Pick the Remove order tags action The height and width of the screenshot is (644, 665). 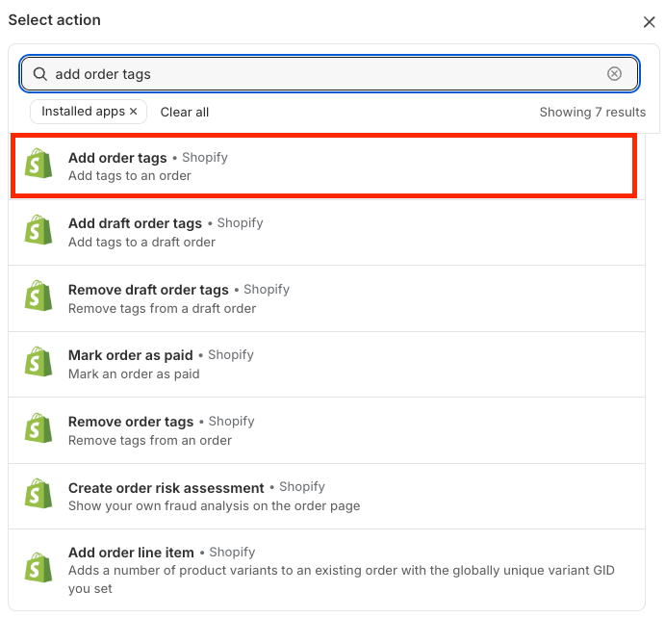point(326,430)
